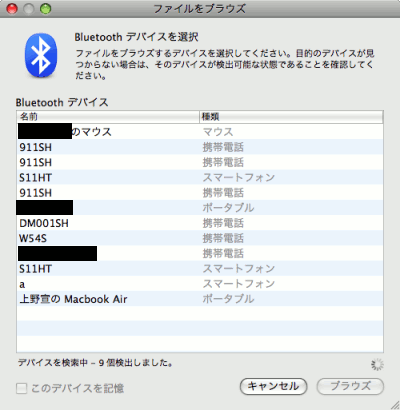Sort by the 種類 column header

[291, 117]
